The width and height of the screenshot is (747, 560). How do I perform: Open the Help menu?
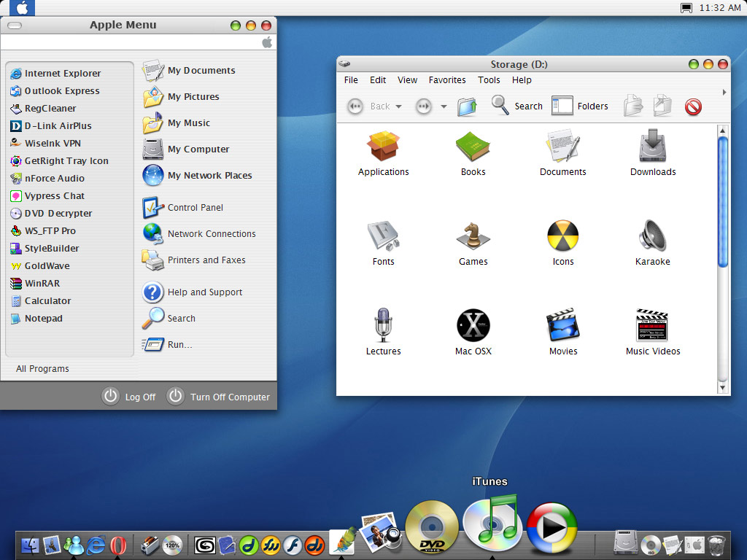(x=522, y=80)
